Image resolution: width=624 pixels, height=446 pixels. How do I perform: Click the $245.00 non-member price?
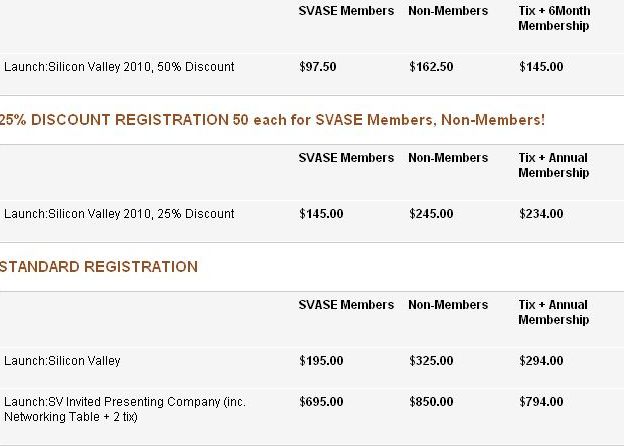tap(431, 214)
